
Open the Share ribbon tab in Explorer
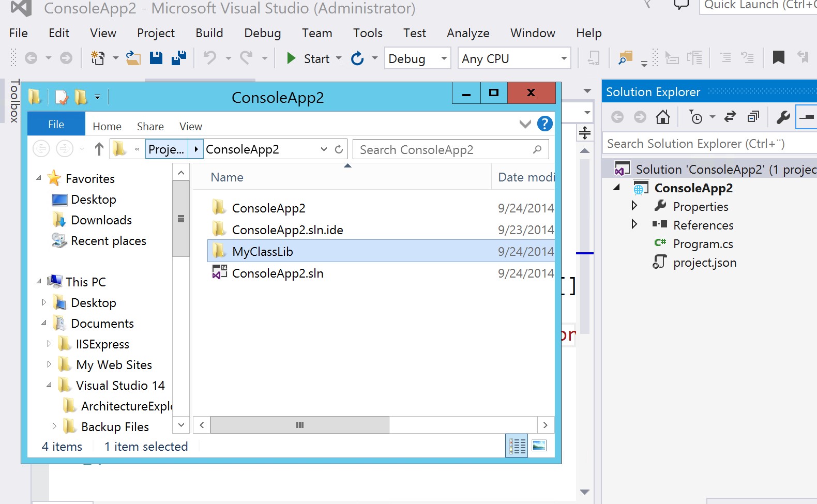(x=150, y=126)
